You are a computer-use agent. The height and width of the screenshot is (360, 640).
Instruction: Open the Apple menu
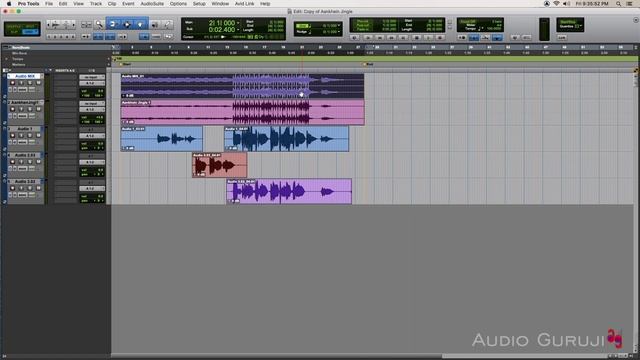(9, 4)
